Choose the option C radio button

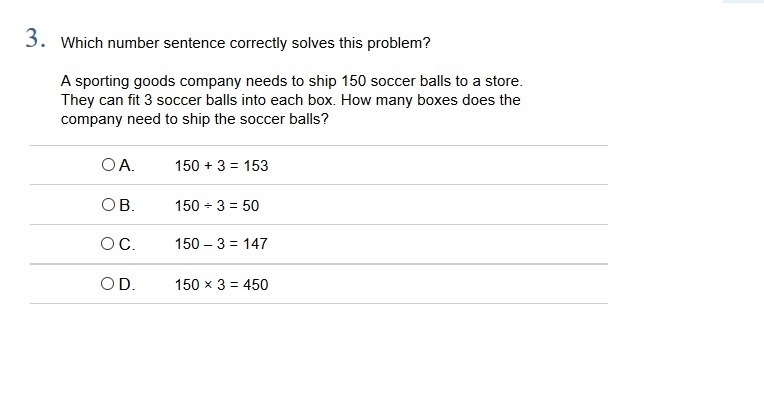107,244
